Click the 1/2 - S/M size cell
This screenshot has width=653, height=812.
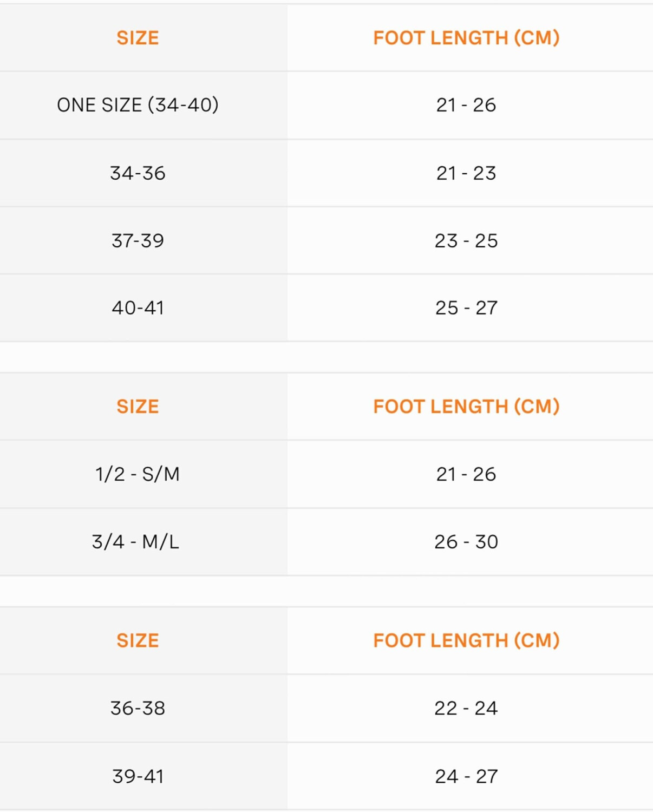(138, 474)
